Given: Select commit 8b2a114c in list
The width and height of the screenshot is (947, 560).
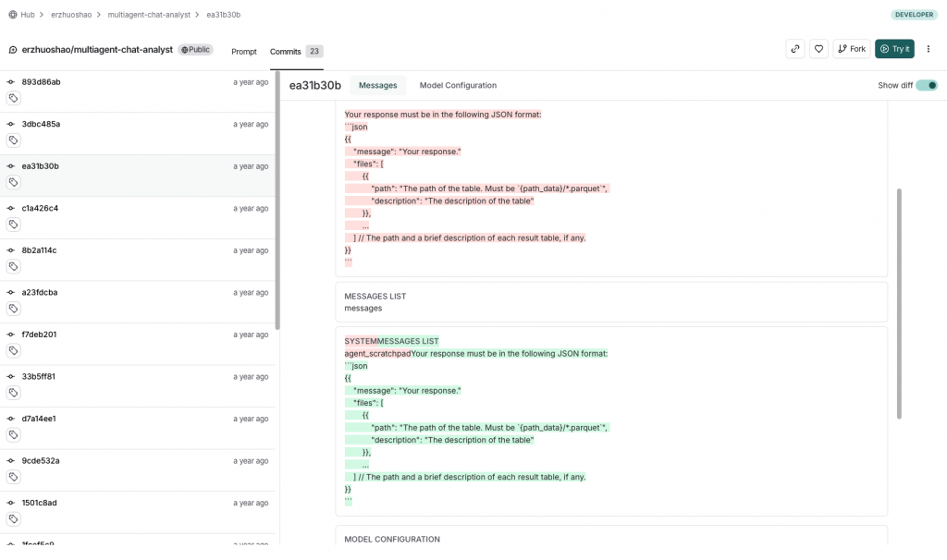Looking at the screenshot, I should coord(137,260).
